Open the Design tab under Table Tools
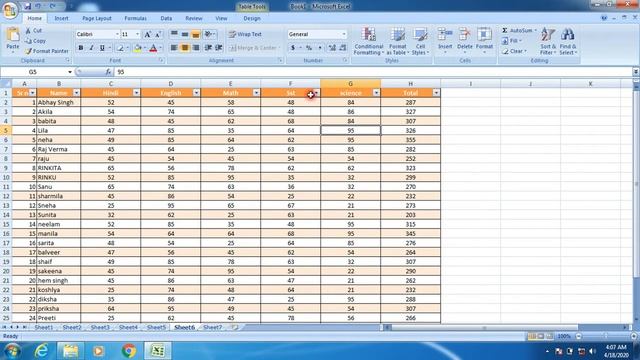This screenshot has height=360, width=640. tap(252, 18)
